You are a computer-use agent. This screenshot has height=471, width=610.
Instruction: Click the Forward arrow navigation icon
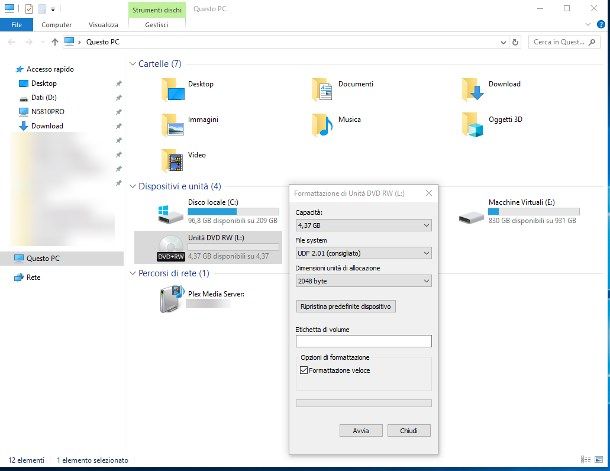pos(28,42)
